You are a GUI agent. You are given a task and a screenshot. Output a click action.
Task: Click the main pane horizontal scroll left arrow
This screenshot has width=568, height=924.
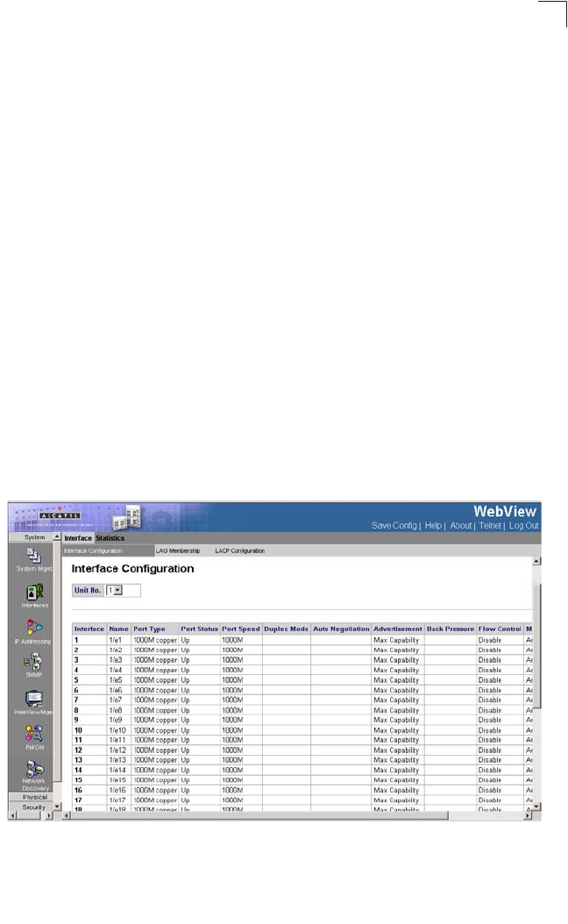coord(66,815)
